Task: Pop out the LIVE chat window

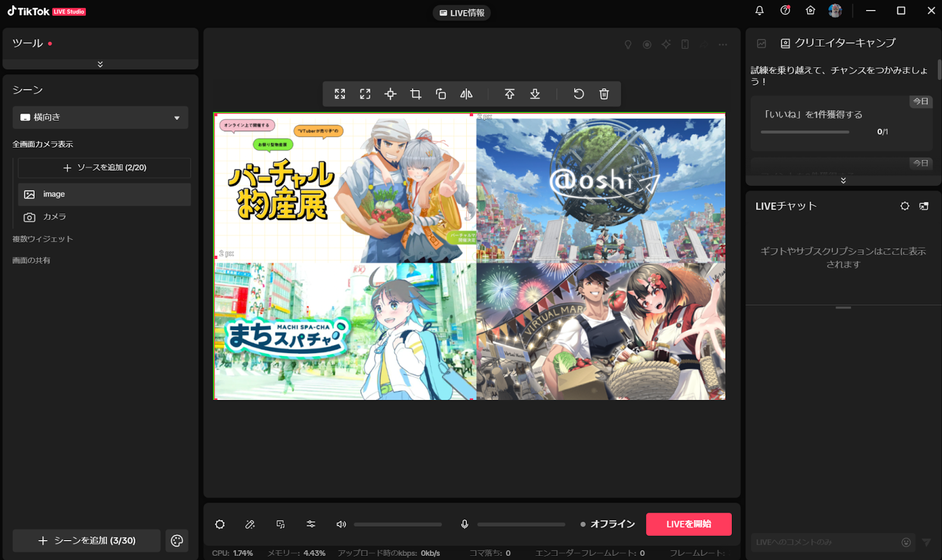Action: (x=924, y=206)
